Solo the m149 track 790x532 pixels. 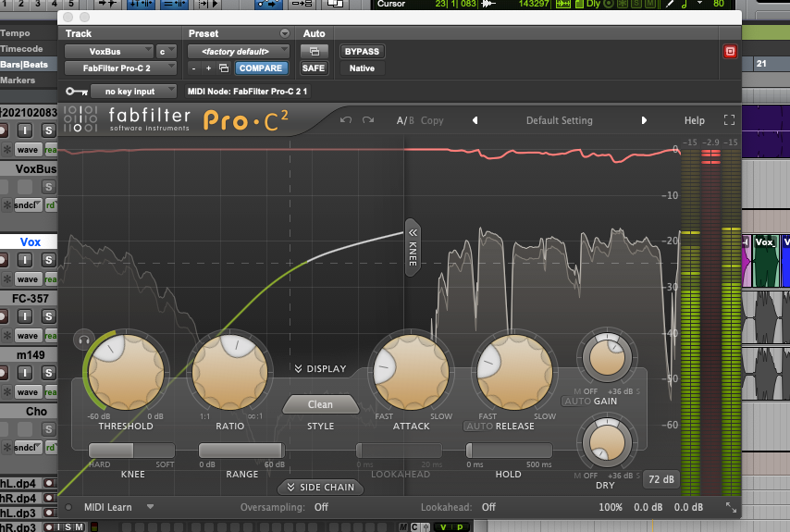pos(48,373)
